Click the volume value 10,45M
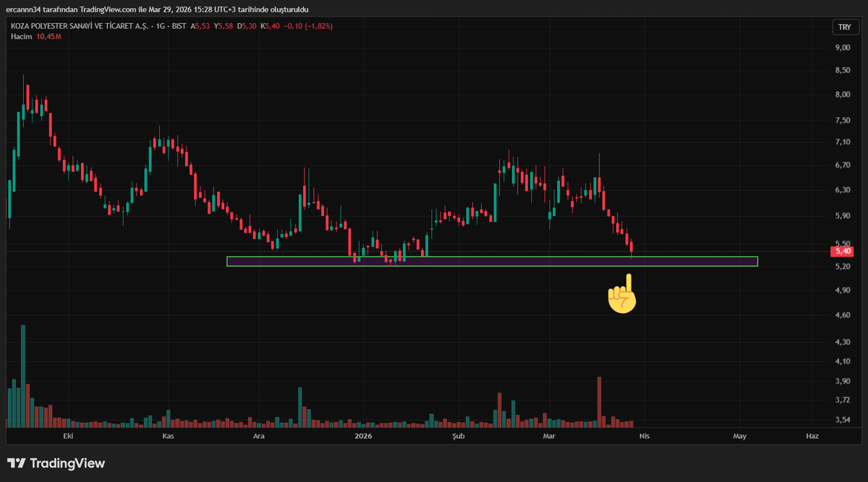 (48, 35)
